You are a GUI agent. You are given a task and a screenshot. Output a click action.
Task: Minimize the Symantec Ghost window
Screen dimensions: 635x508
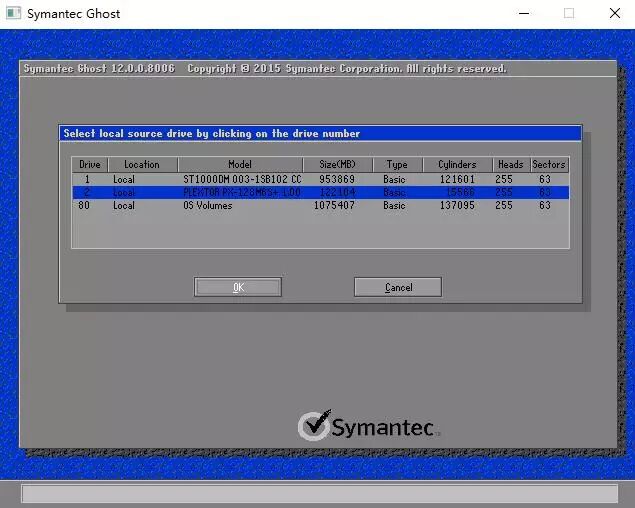coord(524,13)
